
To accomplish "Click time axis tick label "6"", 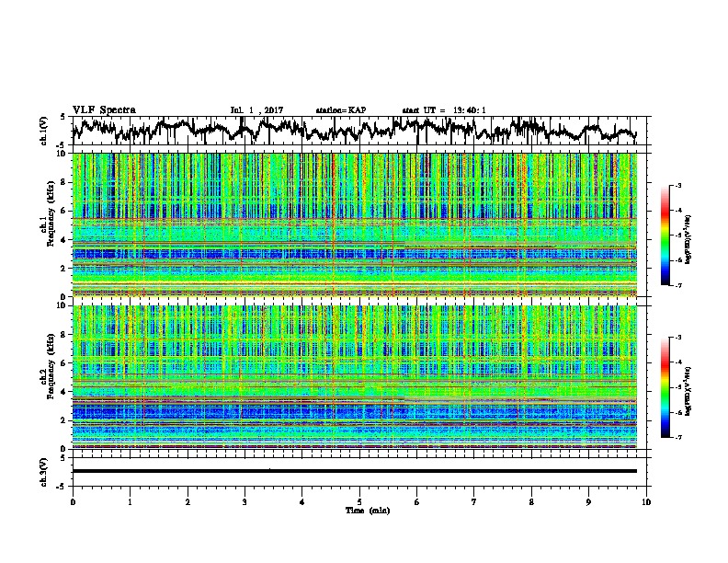I will (x=417, y=502).
